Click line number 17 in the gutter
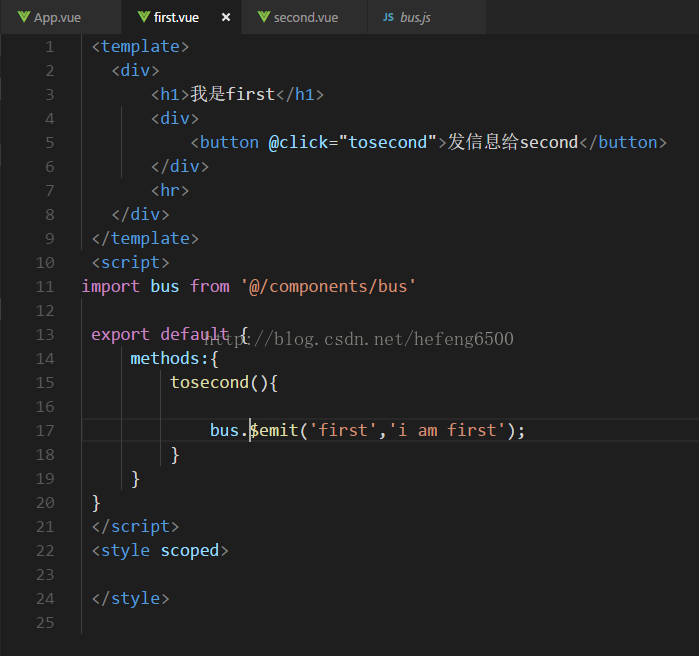The height and width of the screenshot is (656, 699). pyautogui.click(x=45, y=430)
